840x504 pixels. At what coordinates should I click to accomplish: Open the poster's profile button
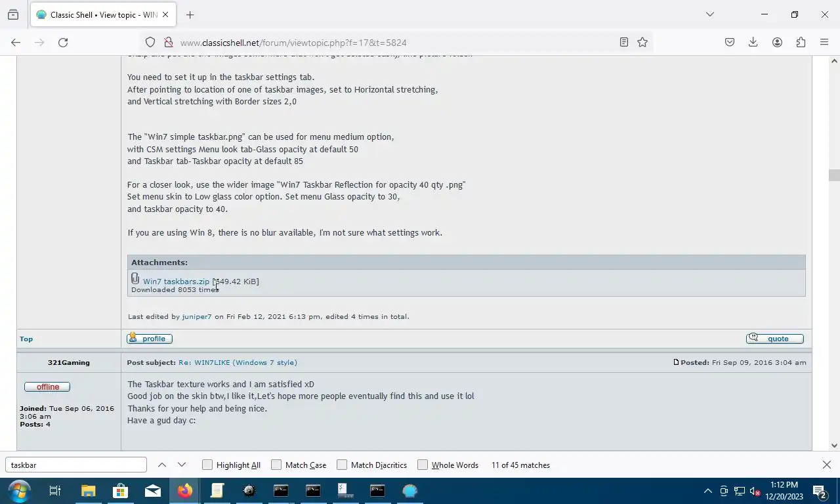click(x=150, y=339)
